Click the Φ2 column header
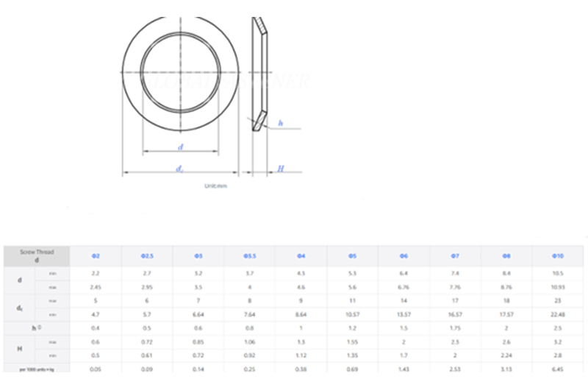588x390 pixels. [96, 256]
